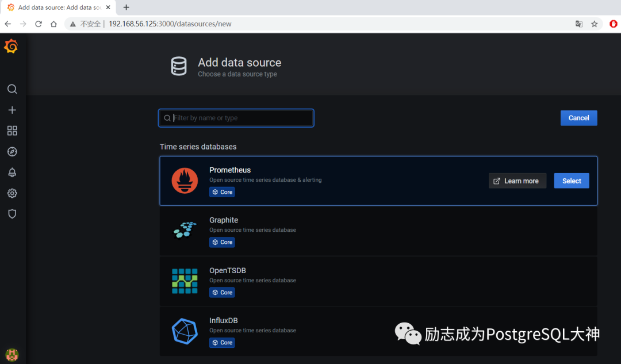
Task: Click the Choose a data source type subtitle
Action: point(237,74)
